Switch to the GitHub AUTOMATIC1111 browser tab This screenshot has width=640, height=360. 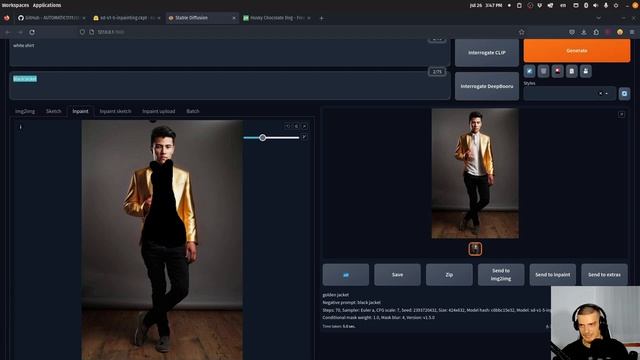click(x=51, y=18)
